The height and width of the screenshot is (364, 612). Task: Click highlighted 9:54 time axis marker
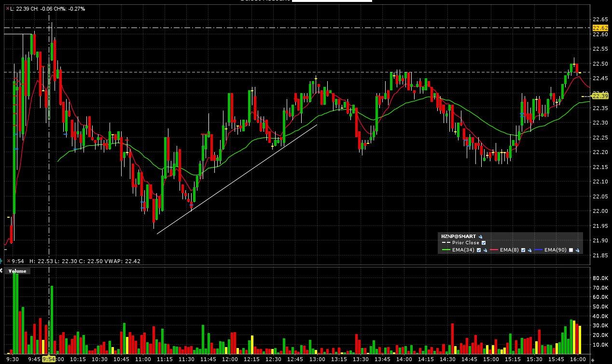point(49,359)
